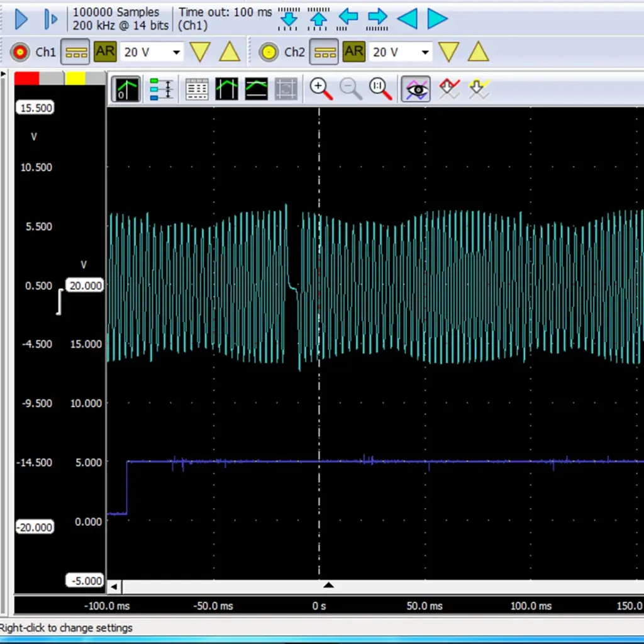Click the Ch1 coupling button
644x644 pixels.
(75, 52)
